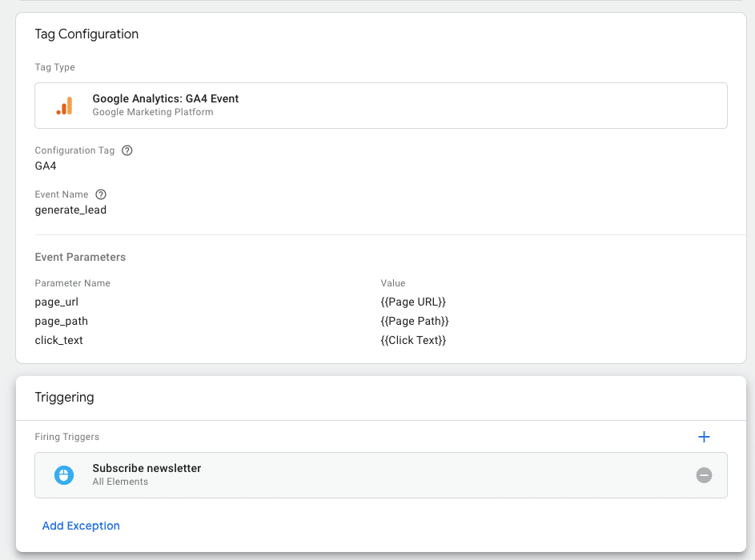
Task: Select the page_path parameter name
Action: 61,321
